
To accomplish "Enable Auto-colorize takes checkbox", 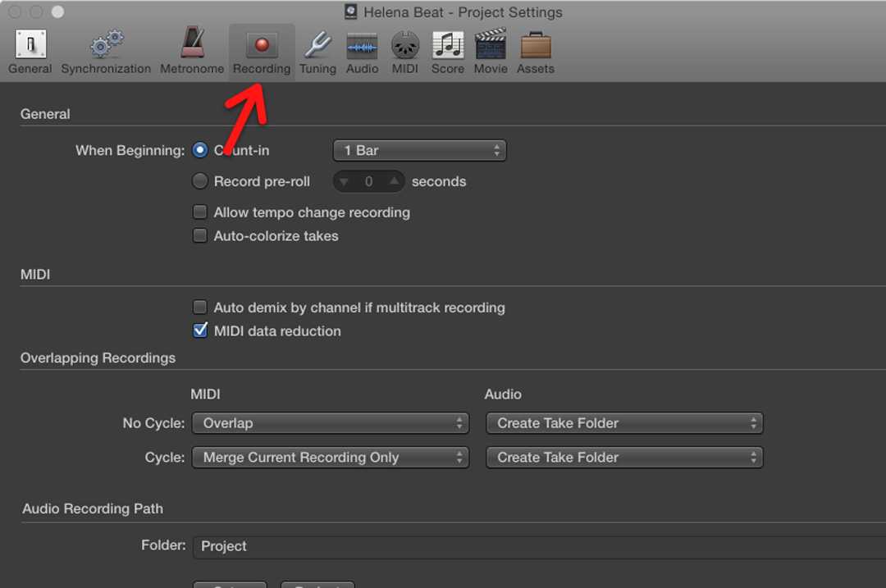I will tap(199, 236).
